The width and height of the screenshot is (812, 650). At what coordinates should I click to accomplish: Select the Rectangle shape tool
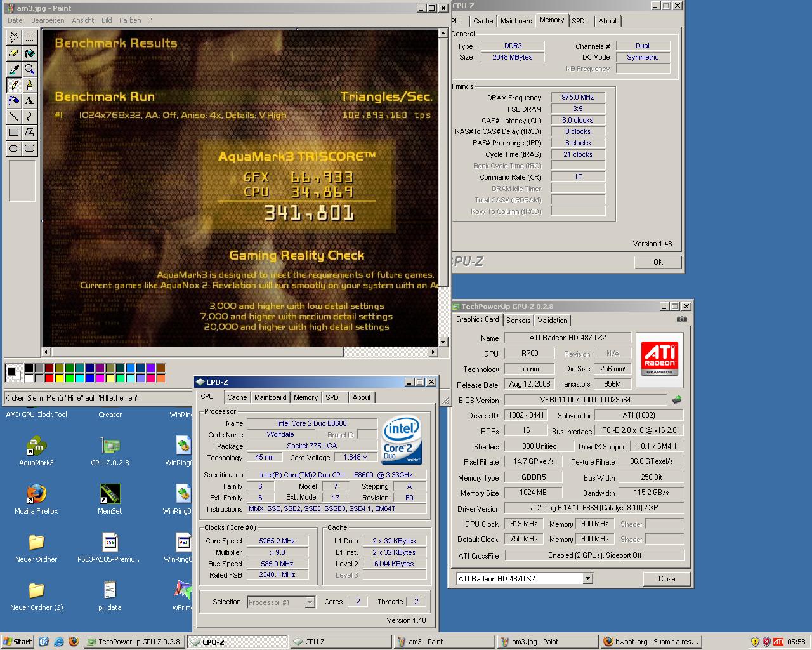[13, 133]
